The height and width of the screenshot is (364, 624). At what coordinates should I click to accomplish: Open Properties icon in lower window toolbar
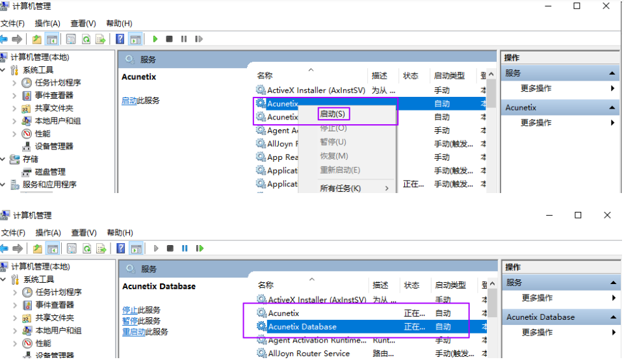pos(71,249)
